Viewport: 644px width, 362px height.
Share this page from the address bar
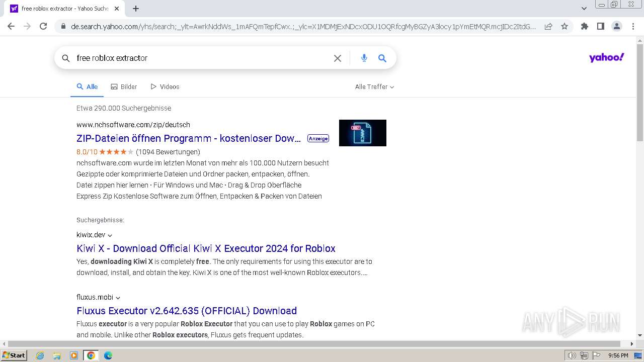tap(548, 26)
